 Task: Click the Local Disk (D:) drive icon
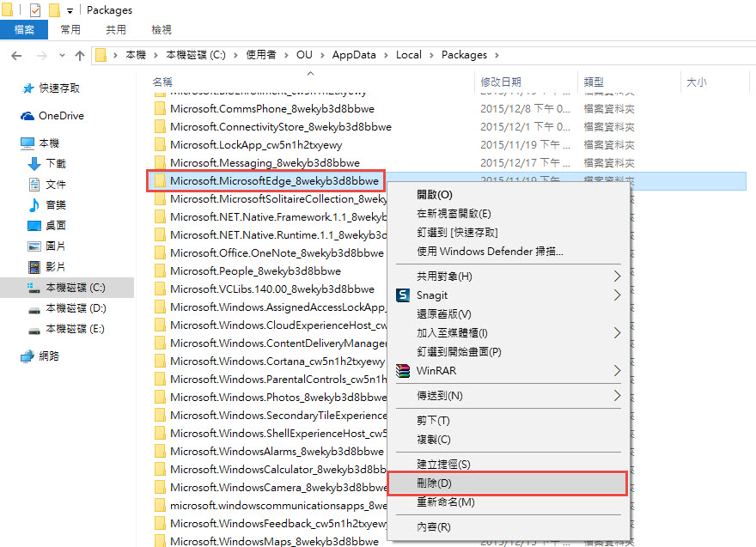coord(34,309)
